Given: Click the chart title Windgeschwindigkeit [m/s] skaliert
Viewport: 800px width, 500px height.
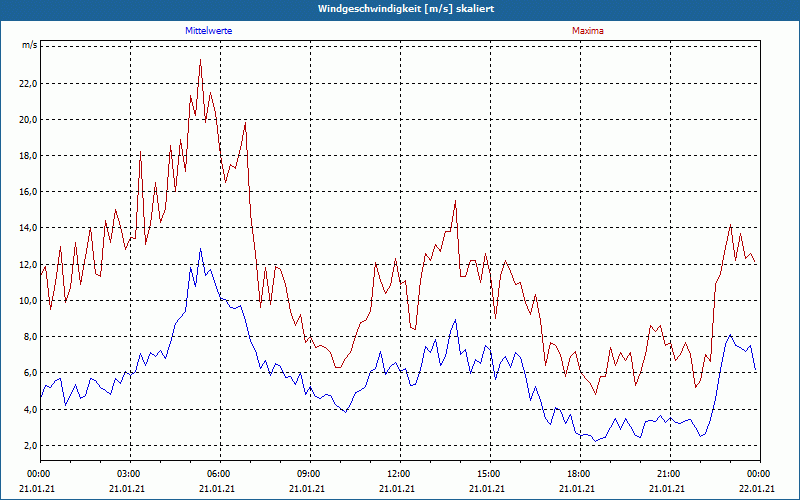Looking at the screenshot, I should [x=406, y=9].
